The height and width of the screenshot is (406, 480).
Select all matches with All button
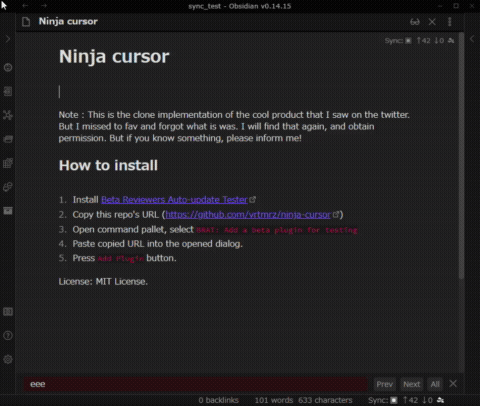[x=435, y=384]
